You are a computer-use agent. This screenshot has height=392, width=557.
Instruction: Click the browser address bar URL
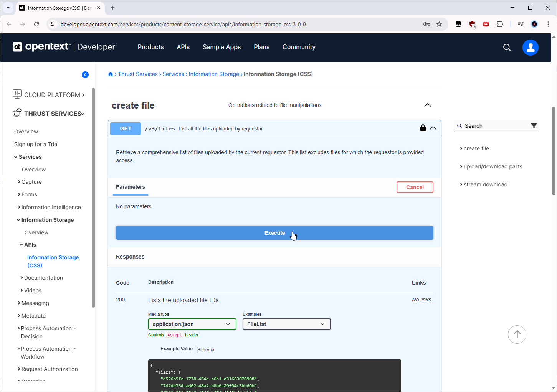[x=183, y=24]
